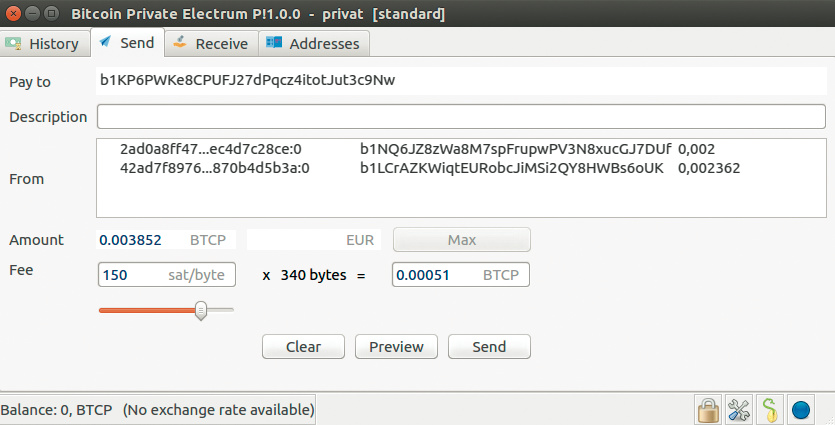Click the fee slider handle

[200, 310]
